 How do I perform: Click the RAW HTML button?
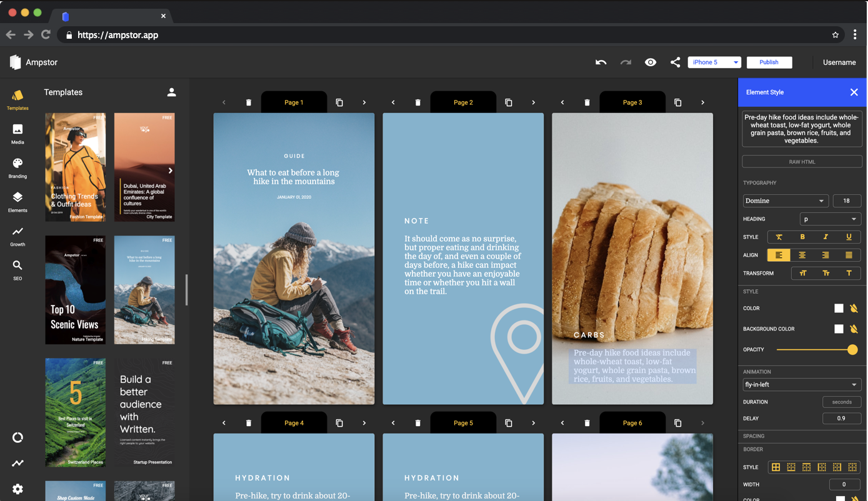coord(802,162)
